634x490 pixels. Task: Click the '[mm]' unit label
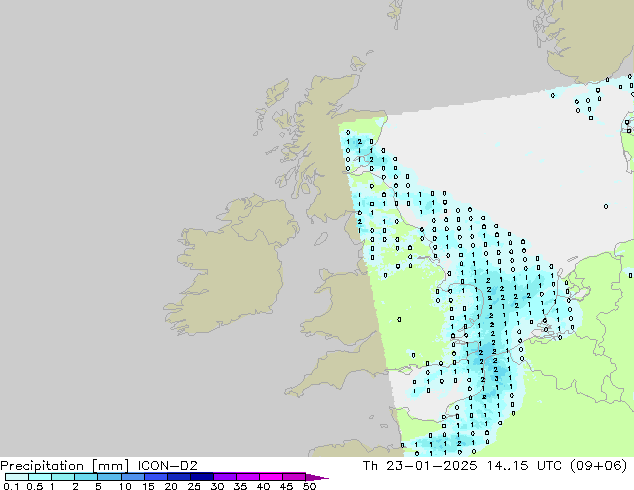click(x=110, y=466)
